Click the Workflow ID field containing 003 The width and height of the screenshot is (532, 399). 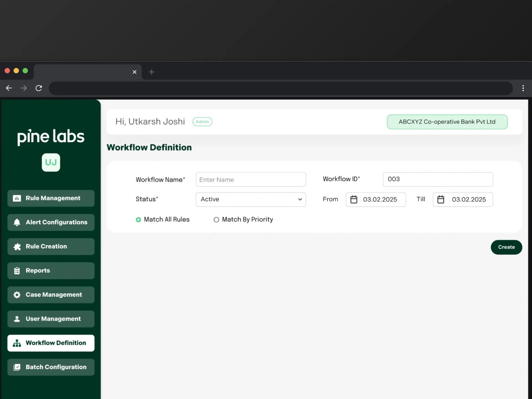click(438, 179)
